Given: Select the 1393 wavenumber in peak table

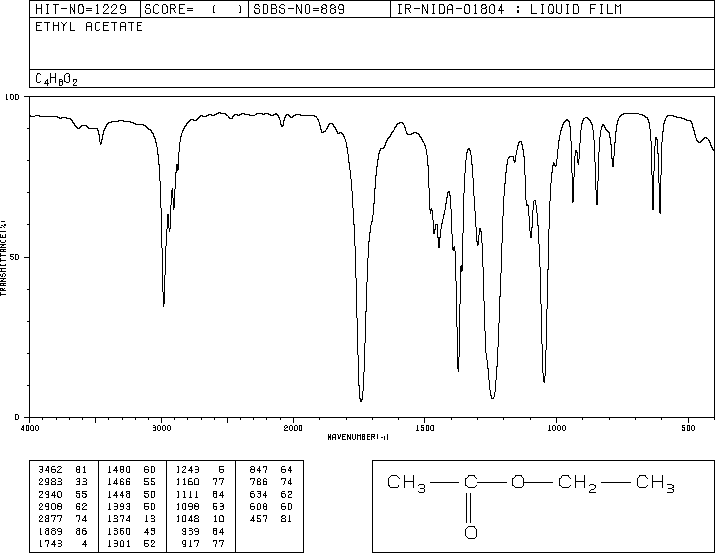Looking at the screenshot, I should [119, 506].
